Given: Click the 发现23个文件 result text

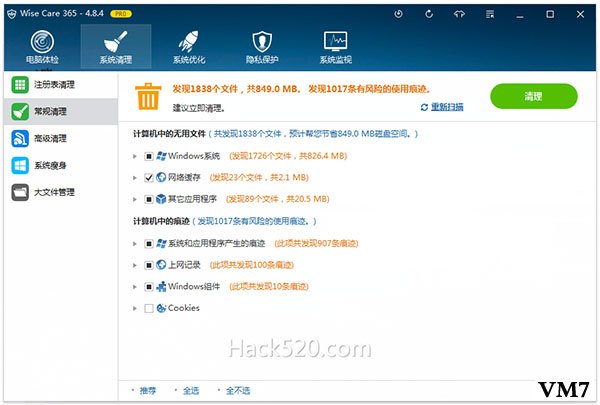Looking at the screenshot, I should 259,178.
